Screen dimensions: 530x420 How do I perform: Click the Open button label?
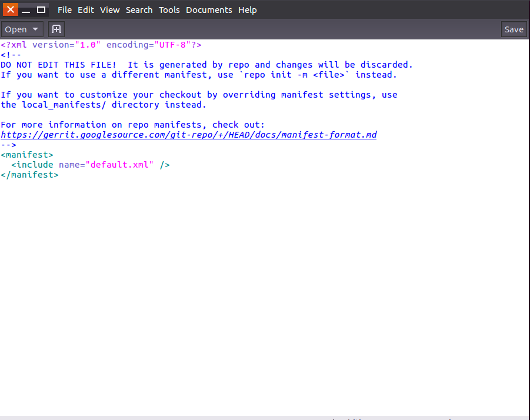(15, 29)
